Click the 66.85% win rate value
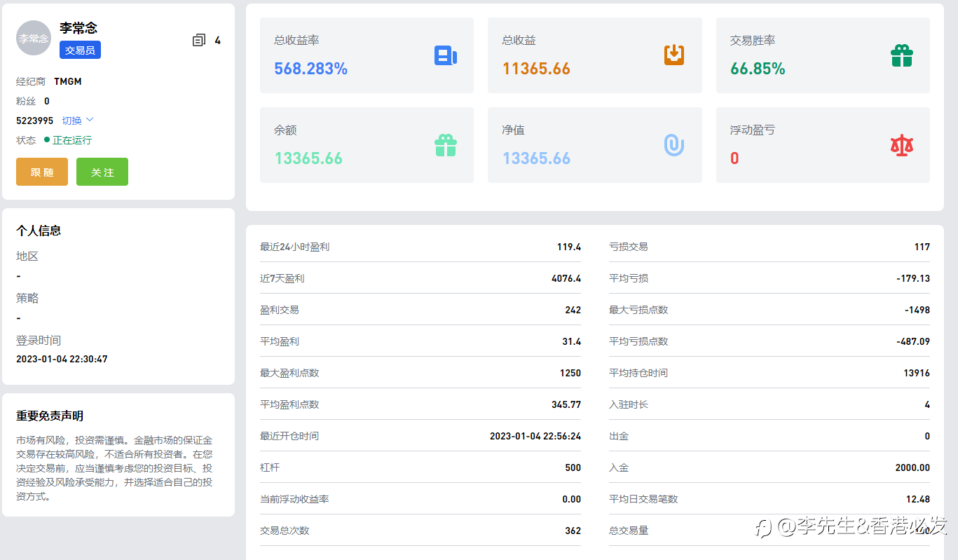Screen dimensions: 958x560 [758, 69]
